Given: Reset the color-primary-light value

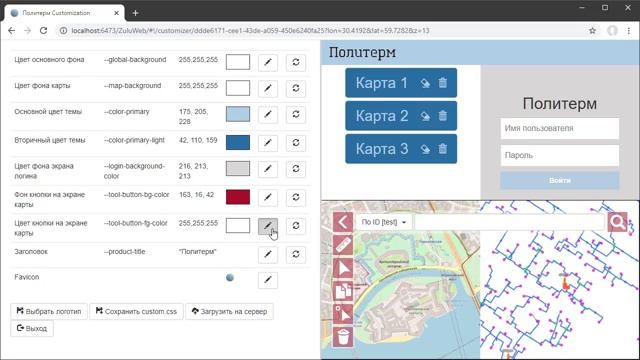Looking at the screenshot, I should pyautogui.click(x=296, y=143).
